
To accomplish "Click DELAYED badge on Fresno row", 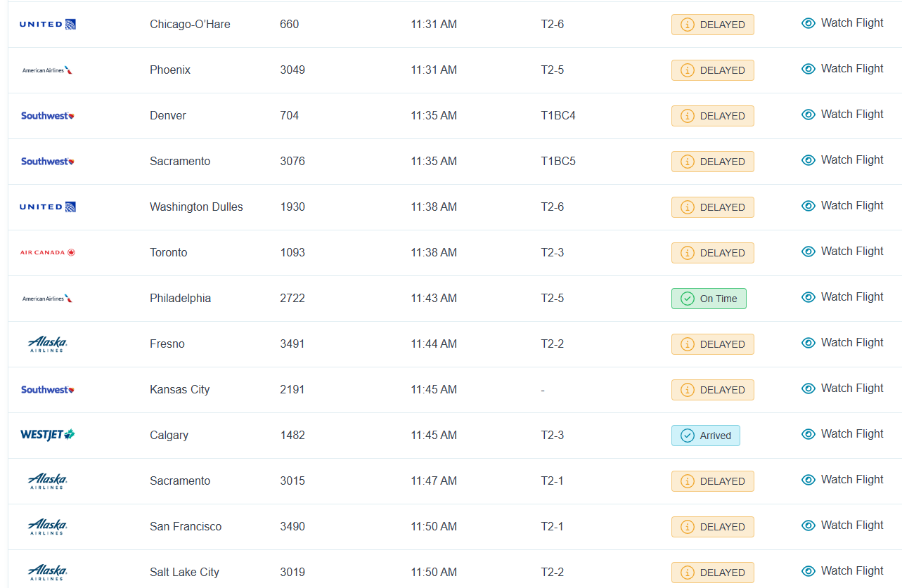I will (x=713, y=344).
